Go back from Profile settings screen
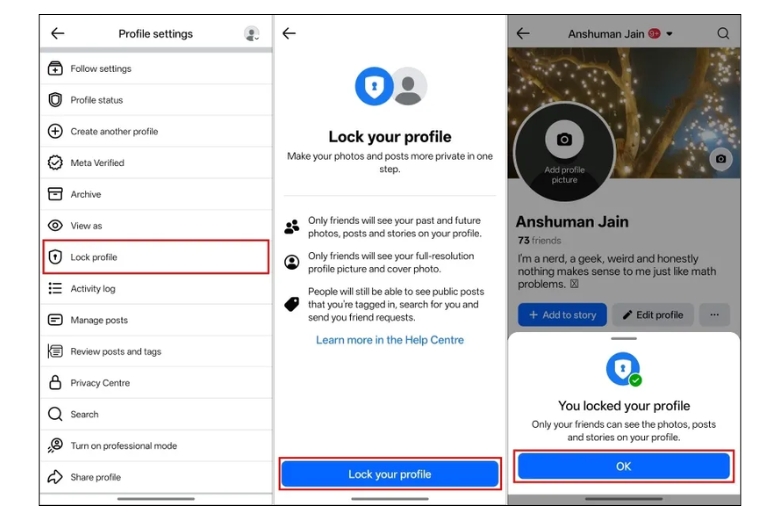 pyautogui.click(x=58, y=33)
